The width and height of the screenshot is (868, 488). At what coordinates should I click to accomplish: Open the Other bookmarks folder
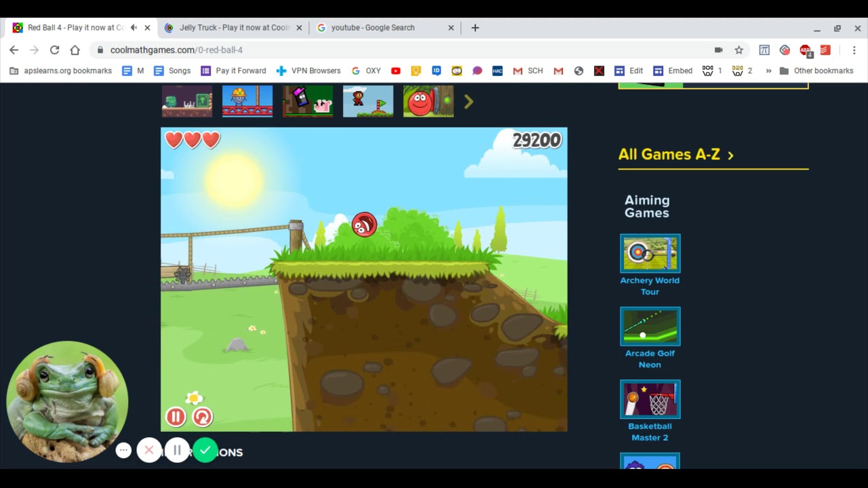pyautogui.click(x=816, y=70)
